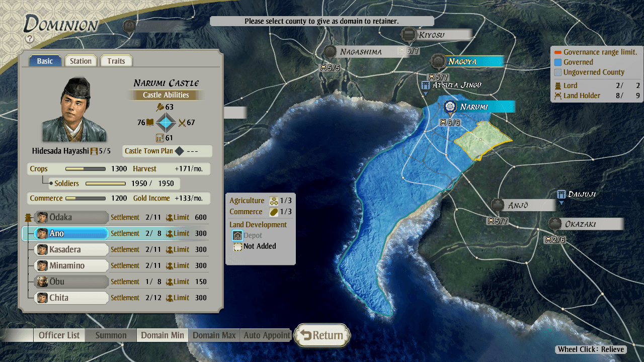Click Hidesada Hayashi's portrait
The width and height of the screenshot is (644, 362).
pyautogui.click(x=74, y=109)
